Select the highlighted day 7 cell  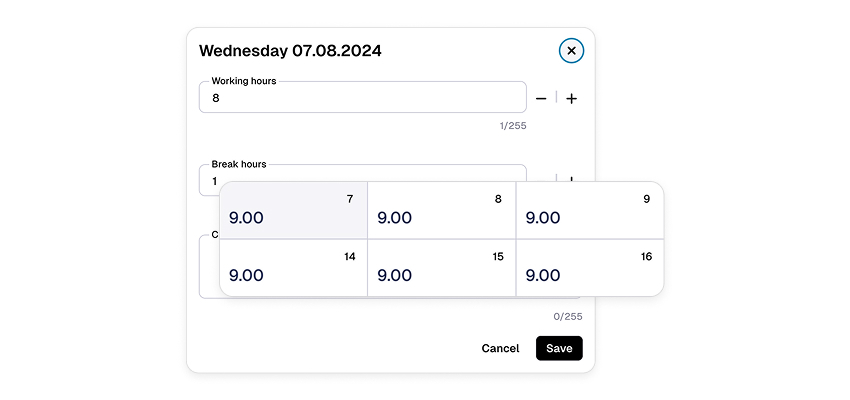click(x=293, y=210)
